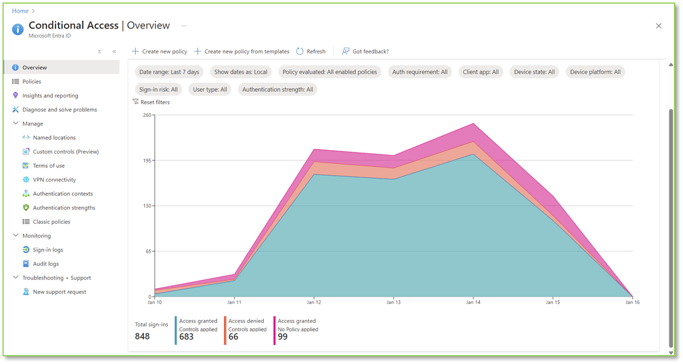Click the Insights and reporting lightbulb icon
The height and width of the screenshot is (364, 683).
[15, 95]
